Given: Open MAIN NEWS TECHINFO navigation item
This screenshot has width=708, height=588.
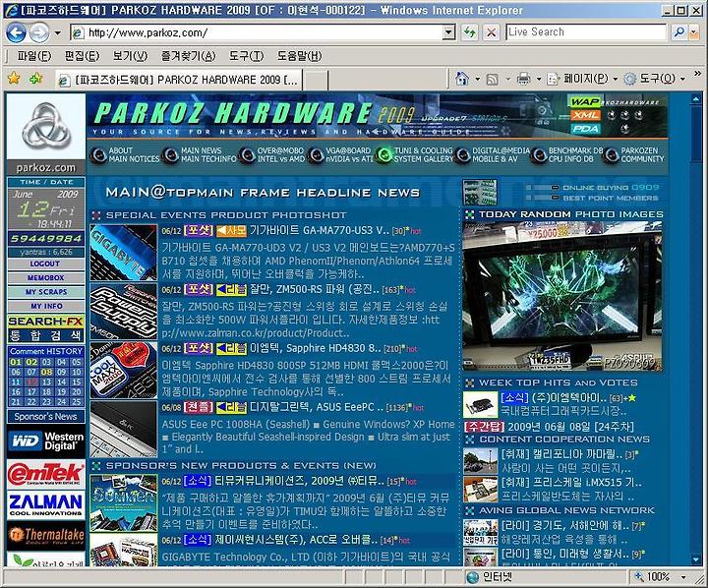Looking at the screenshot, I should point(200,155).
